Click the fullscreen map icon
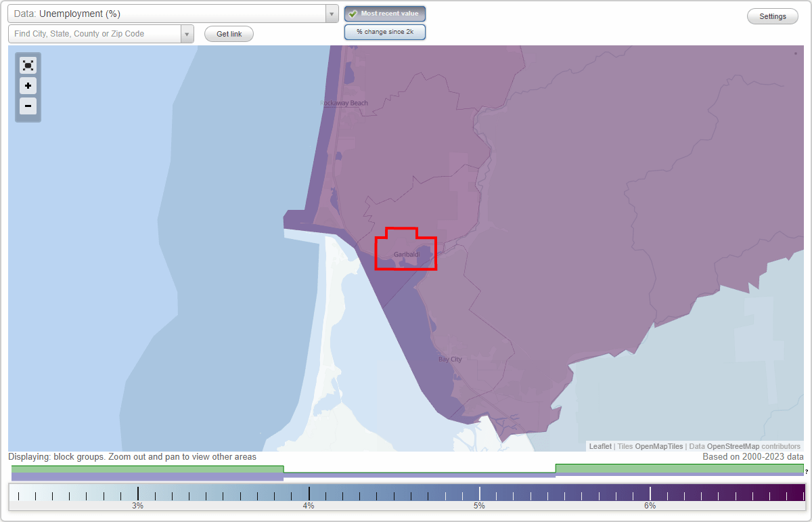812x522 pixels. [x=28, y=65]
